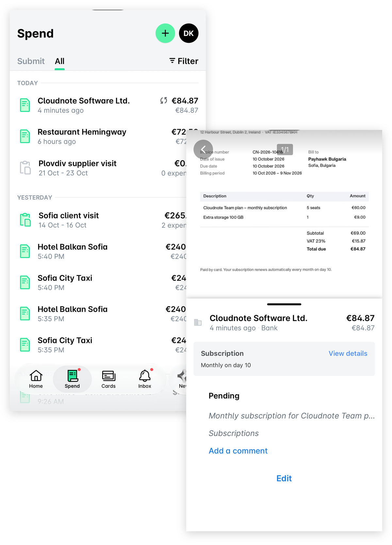This screenshot has width=392, height=545.
Task: Click Sofia client visit trip icon
Action: [25, 220]
